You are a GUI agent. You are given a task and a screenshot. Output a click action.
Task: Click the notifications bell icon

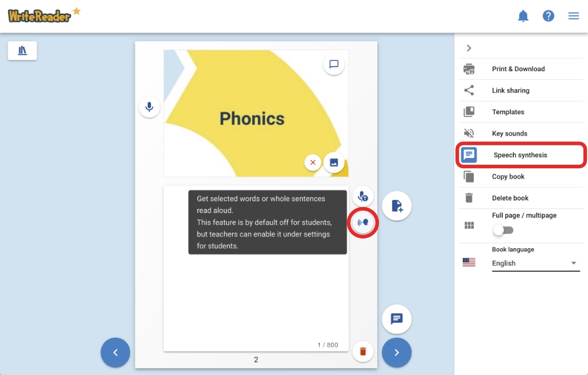tap(523, 16)
